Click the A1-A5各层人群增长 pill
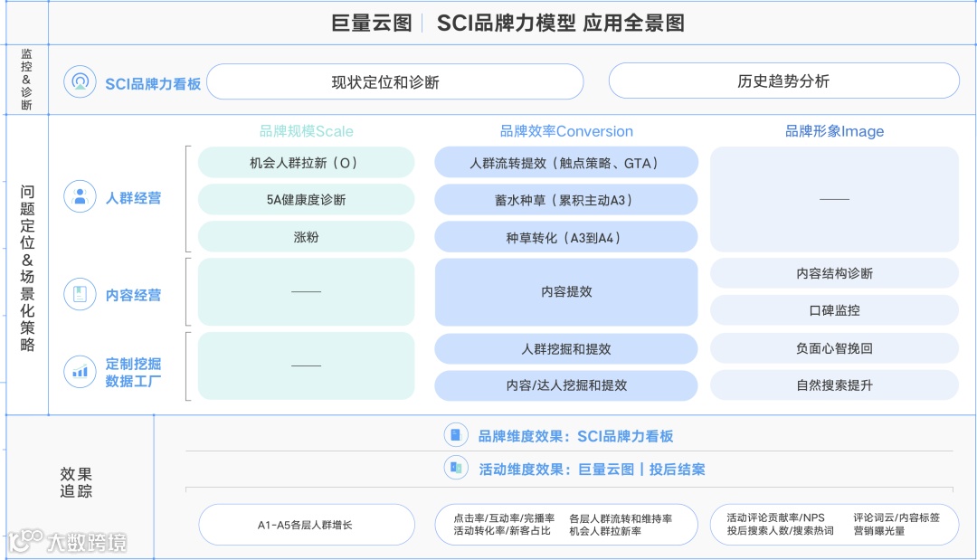The width and height of the screenshot is (977, 560). 306,525
